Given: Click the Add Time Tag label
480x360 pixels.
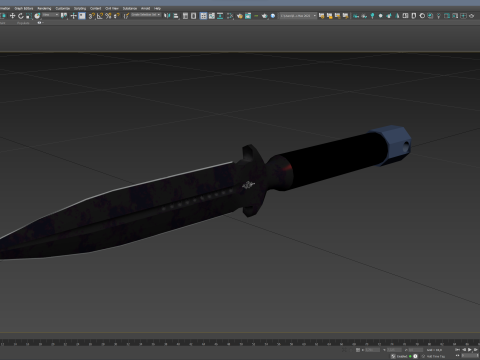Looking at the screenshot, I should point(436,356).
